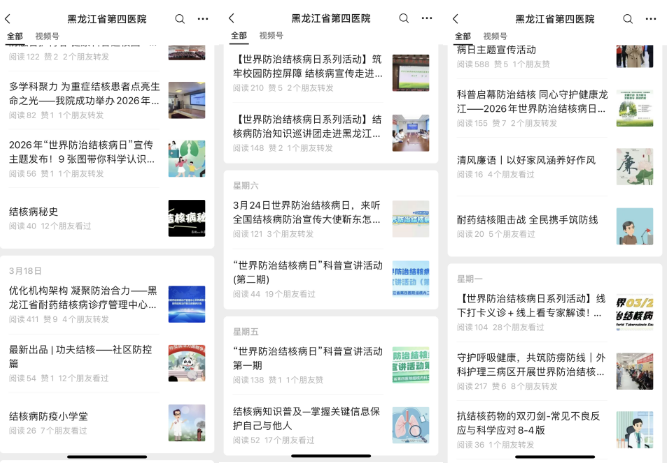Open the more options menu in the middle panel
The height and width of the screenshot is (464, 667).
427,19
